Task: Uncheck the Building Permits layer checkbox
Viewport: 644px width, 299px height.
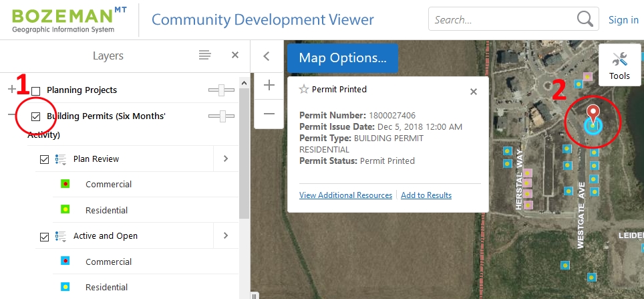Action: pos(36,116)
